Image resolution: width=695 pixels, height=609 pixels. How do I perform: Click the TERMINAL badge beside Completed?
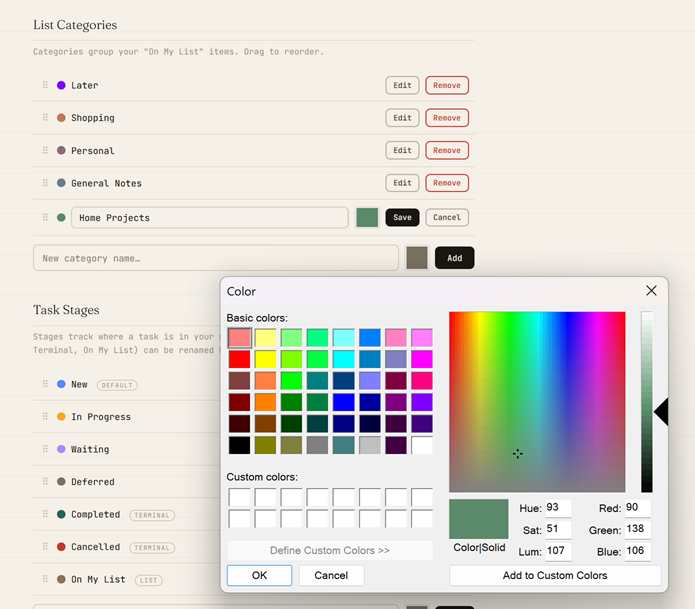(x=152, y=515)
